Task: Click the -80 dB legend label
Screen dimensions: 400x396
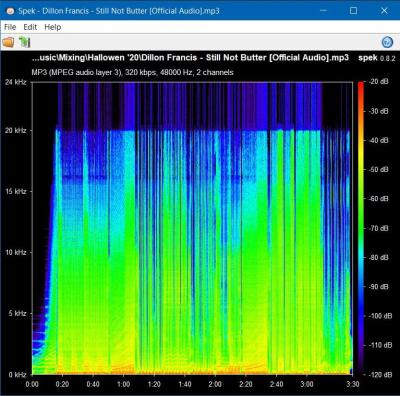Action: pos(379,257)
